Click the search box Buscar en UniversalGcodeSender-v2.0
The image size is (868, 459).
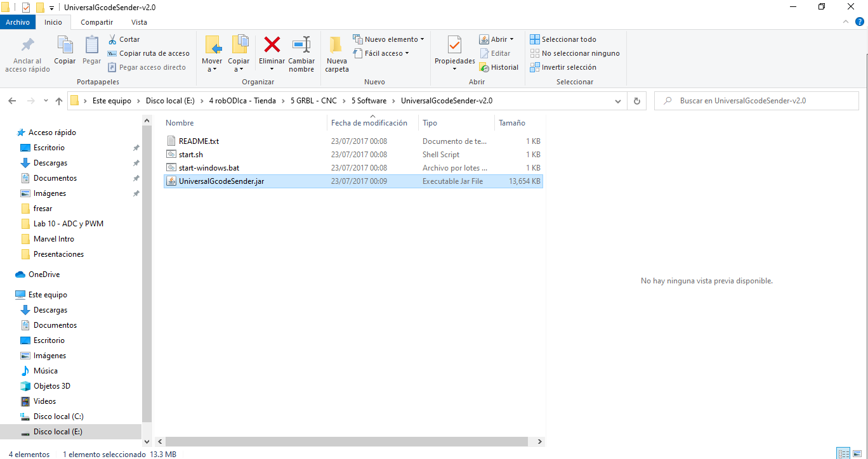pyautogui.click(x=755, y=101)
